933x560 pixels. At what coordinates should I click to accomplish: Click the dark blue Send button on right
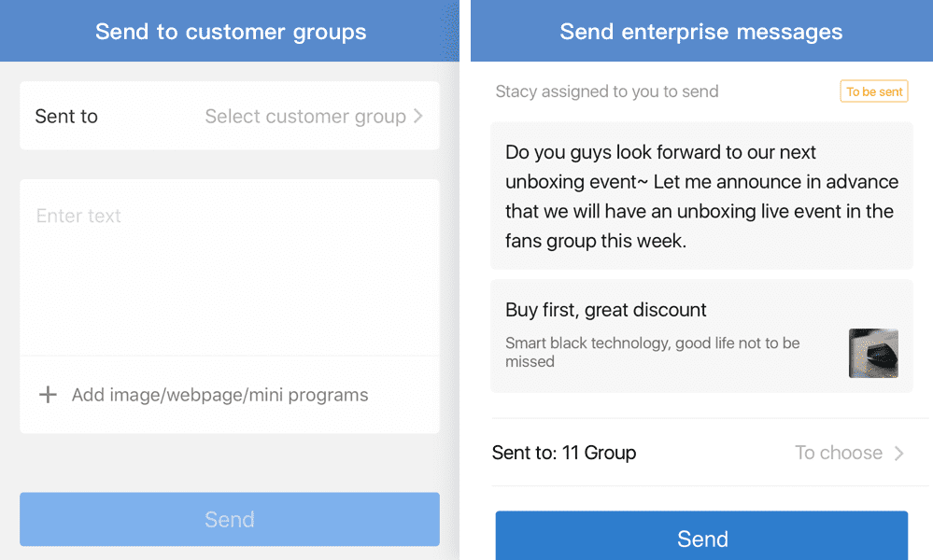point(701,536)
